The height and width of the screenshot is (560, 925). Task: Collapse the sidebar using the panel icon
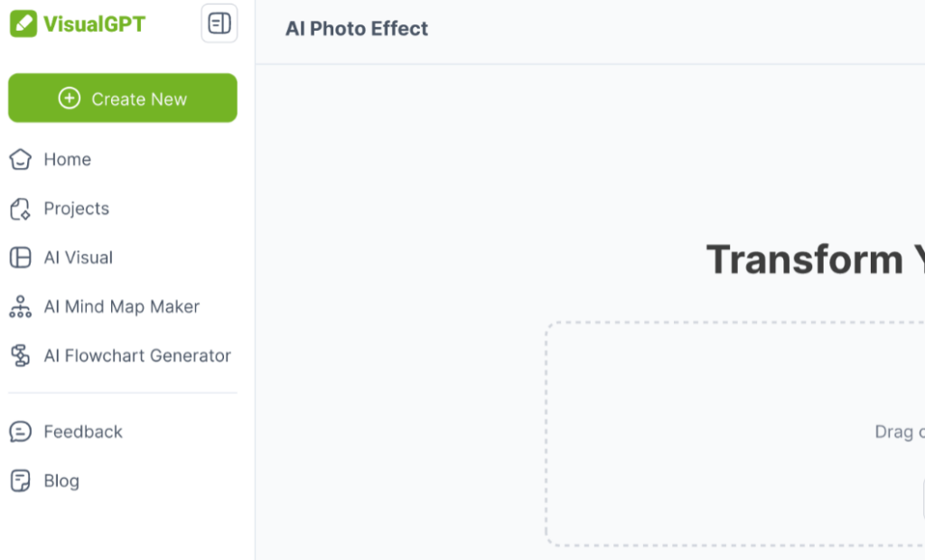[219, 23]
